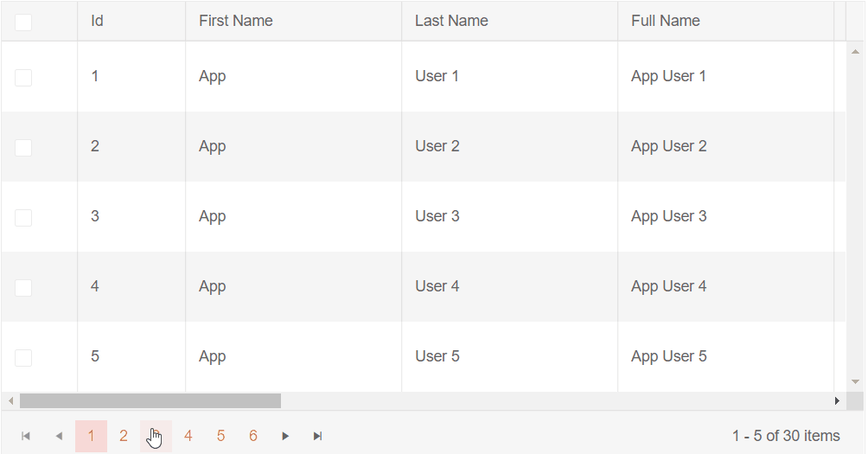Image resolution: width=868 pixels, height=454 pixels.
Task: Go to the first page arrow icon
Action: tap(26, 437)
